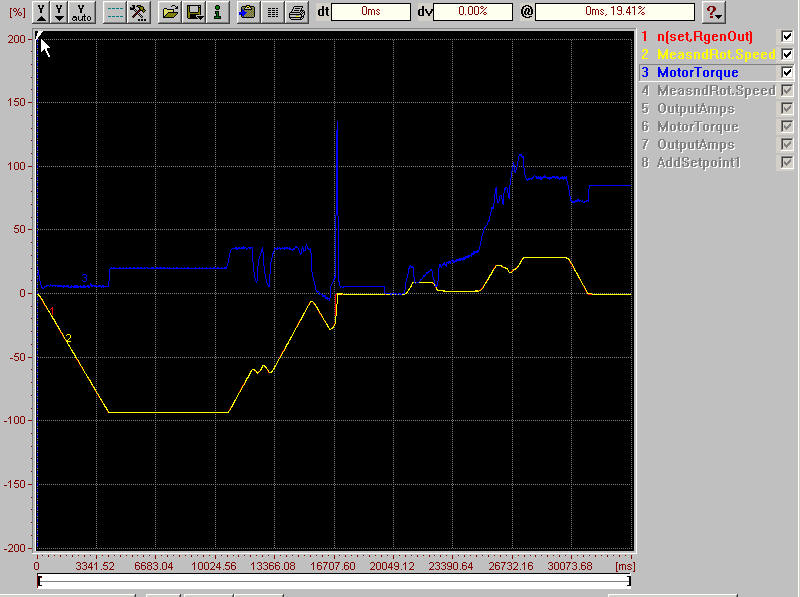Image resolution: width=800 pixels, height=597 pixels.
Task: Select greyed channel 6 MotorTorque label
Action: click(697, 126)
